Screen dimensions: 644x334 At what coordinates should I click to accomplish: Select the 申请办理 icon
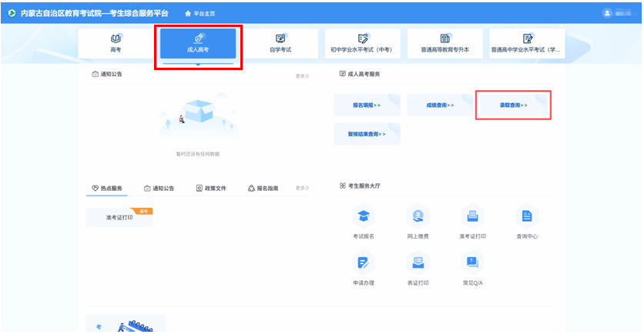[x=364, y=263]
